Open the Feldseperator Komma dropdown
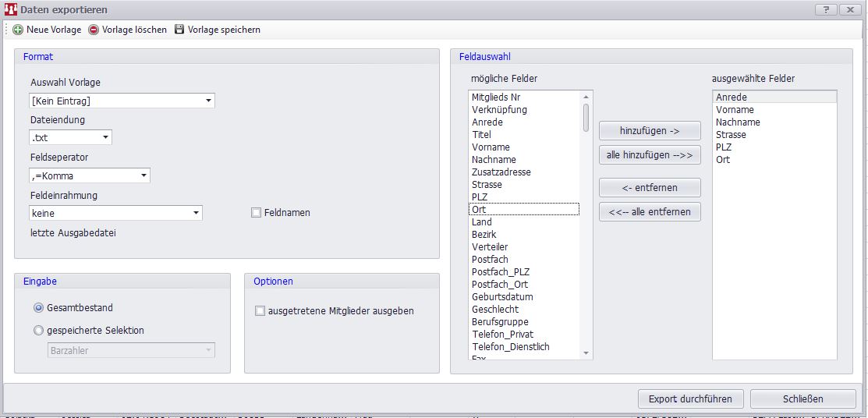The image size is (868, 418). (x=143, y=175)
